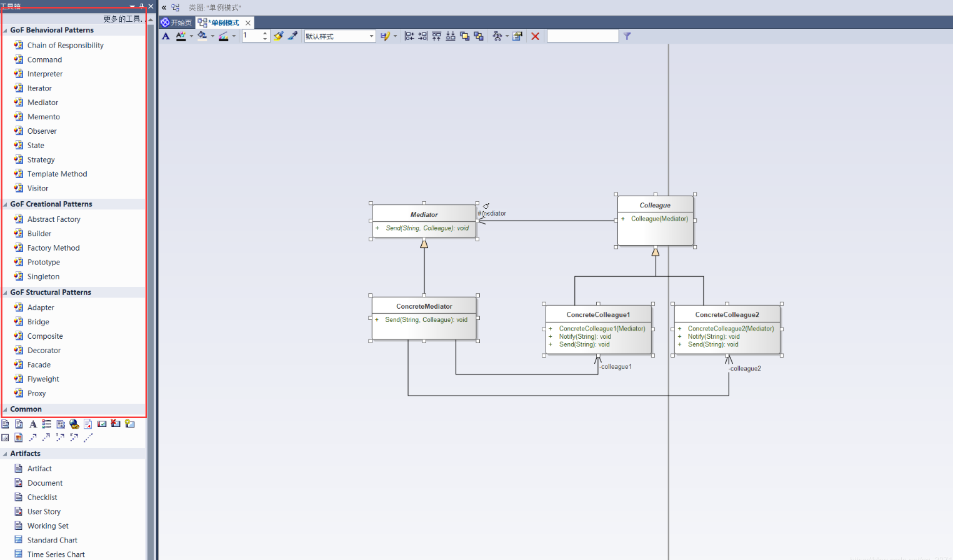Click the Note element icon under Common
The width and height of the screenshot is (953, 560).
(5, 424)
